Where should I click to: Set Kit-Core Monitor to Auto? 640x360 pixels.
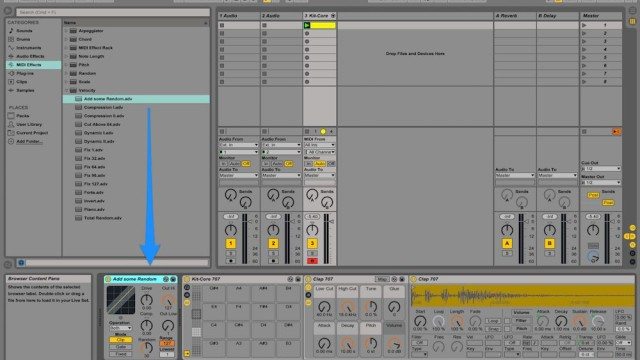click(x=320, y=164)
